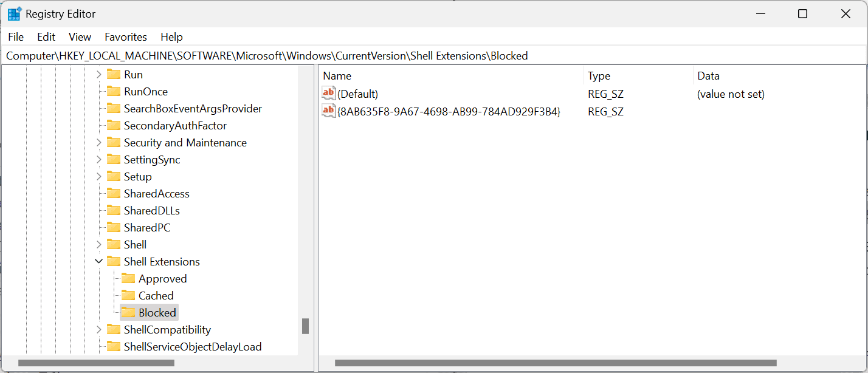Click the Cached folder icon
Image resolution: width=868 pixels, height=373 pixels.
coord(128,295)
